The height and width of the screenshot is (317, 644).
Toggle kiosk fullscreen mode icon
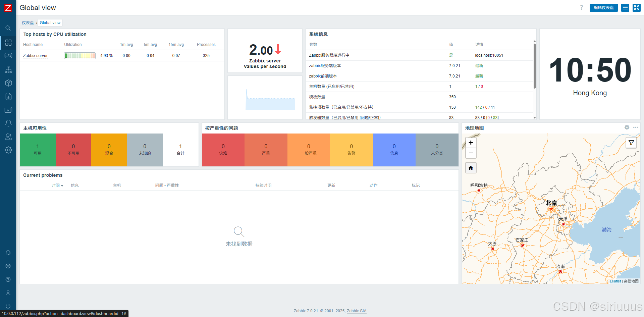tap(637, 8)
